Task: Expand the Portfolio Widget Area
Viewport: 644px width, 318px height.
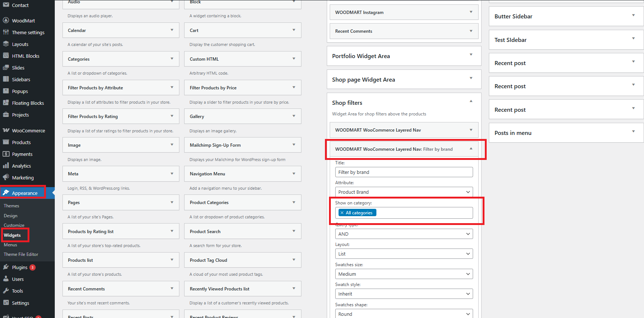Action: [471, 54]
